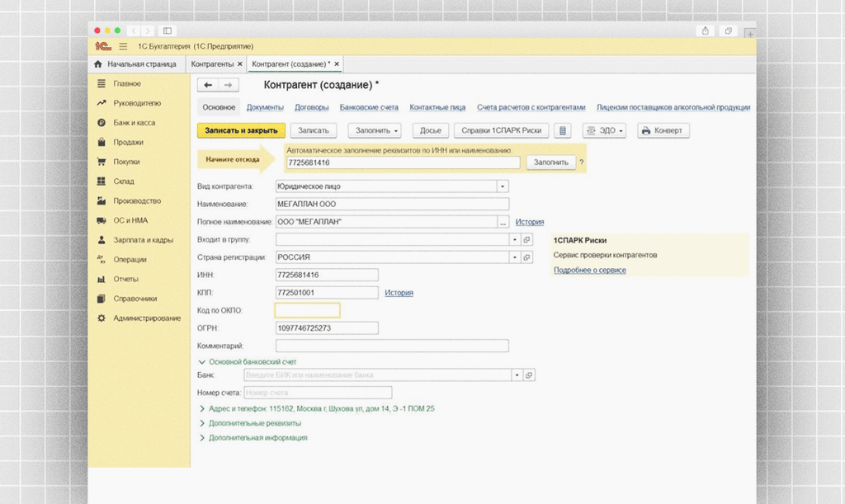The image size is (845, 504).
Task: Click the auto-fill ИНН or name input field
Action: [x=403, y=163]
